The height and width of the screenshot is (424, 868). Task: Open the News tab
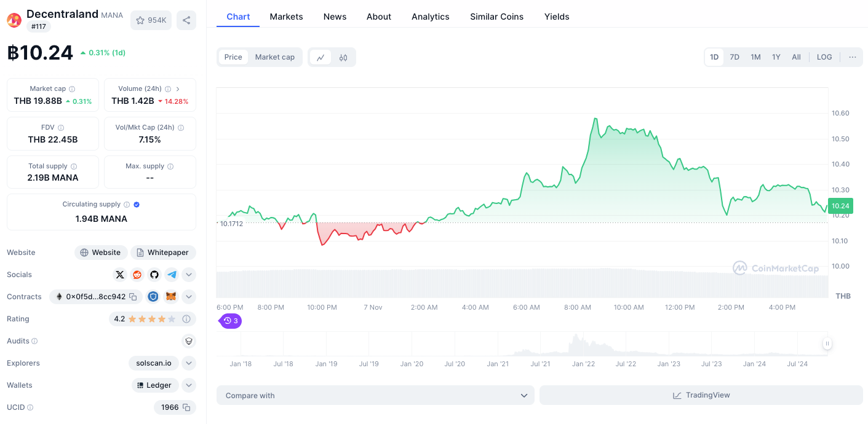click(335, 17)
